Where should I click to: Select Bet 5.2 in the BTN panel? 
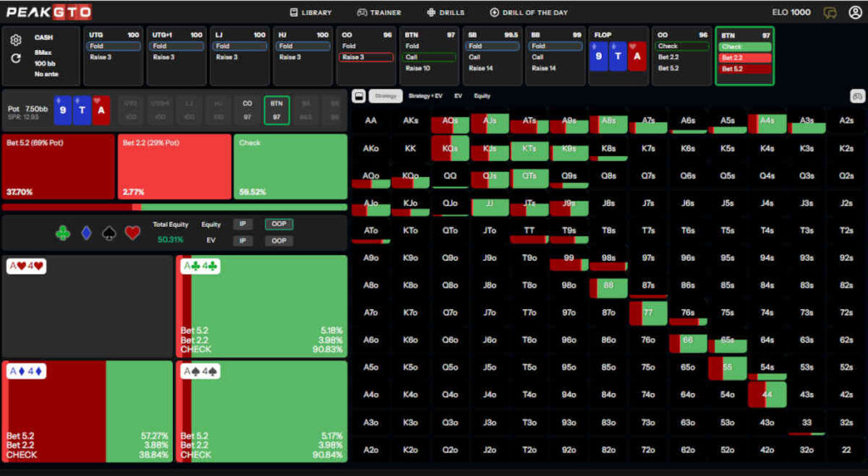pos(743,69)
